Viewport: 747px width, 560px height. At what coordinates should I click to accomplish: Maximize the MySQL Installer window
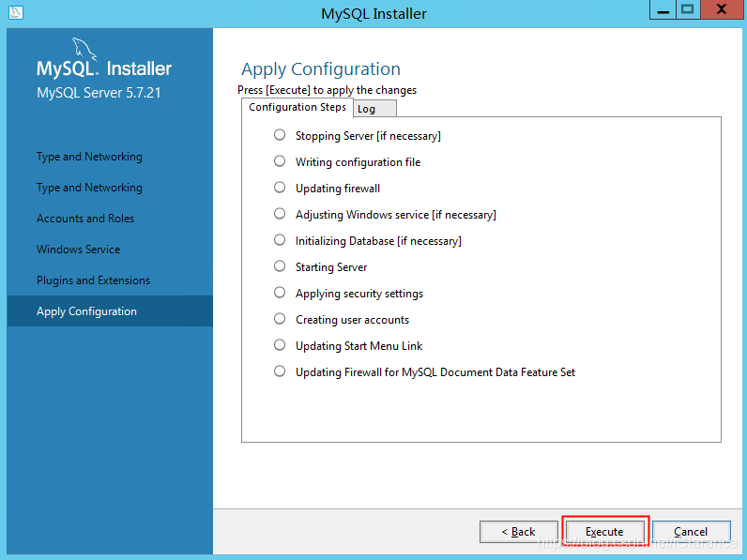[x=688, y=9]
